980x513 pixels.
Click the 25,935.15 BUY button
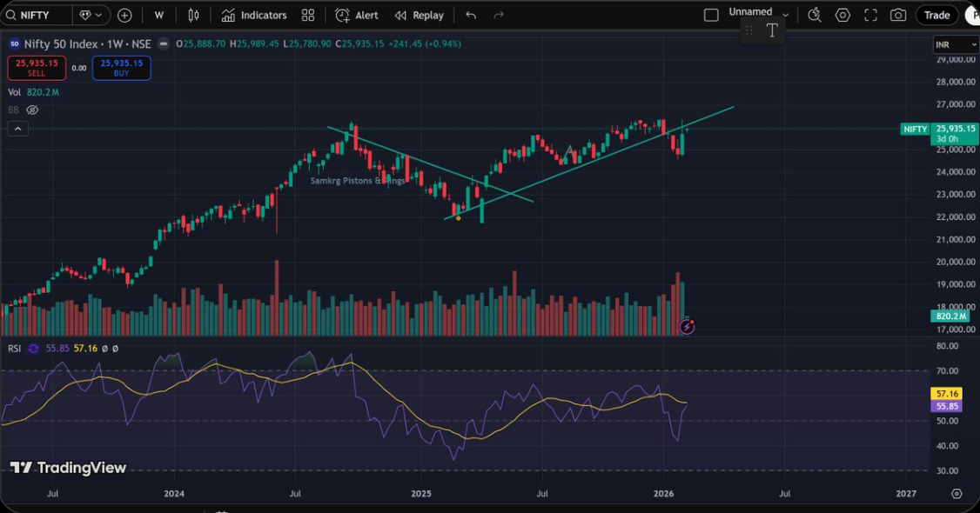tap(121, 68)
